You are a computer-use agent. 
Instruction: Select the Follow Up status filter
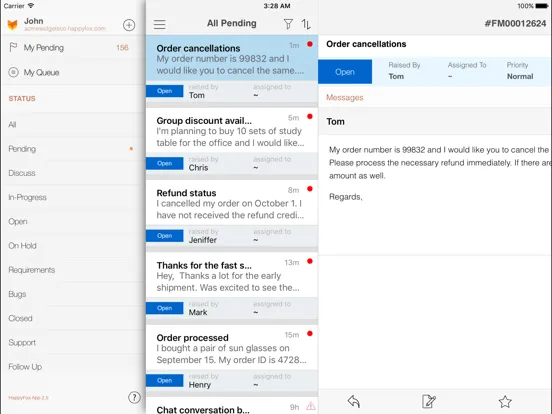73,367
